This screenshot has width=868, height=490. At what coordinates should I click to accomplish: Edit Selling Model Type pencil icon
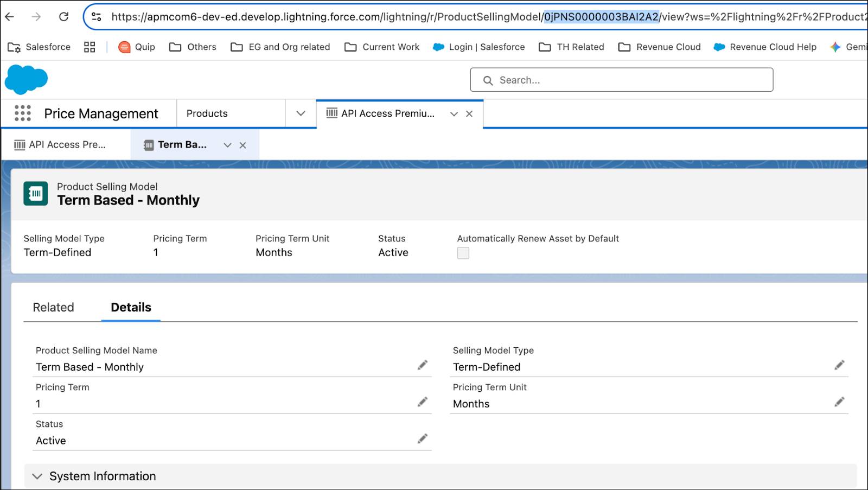(839, 365)
